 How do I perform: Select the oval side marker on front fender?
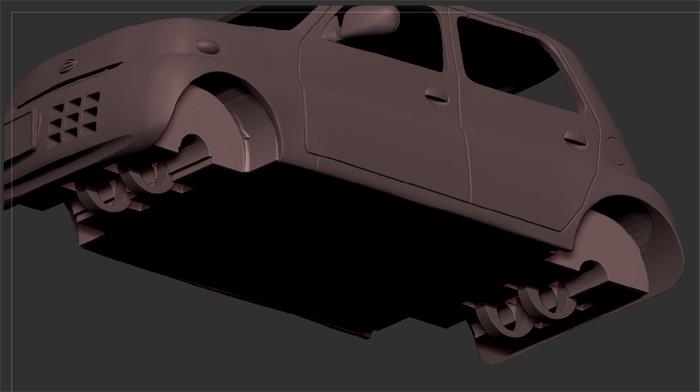(x=208, y=46)
